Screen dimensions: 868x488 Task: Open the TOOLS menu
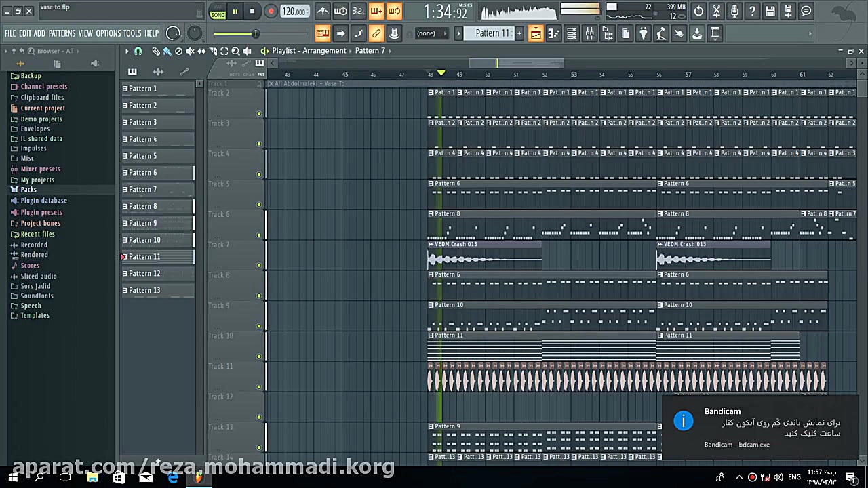(x=132, y=33)
